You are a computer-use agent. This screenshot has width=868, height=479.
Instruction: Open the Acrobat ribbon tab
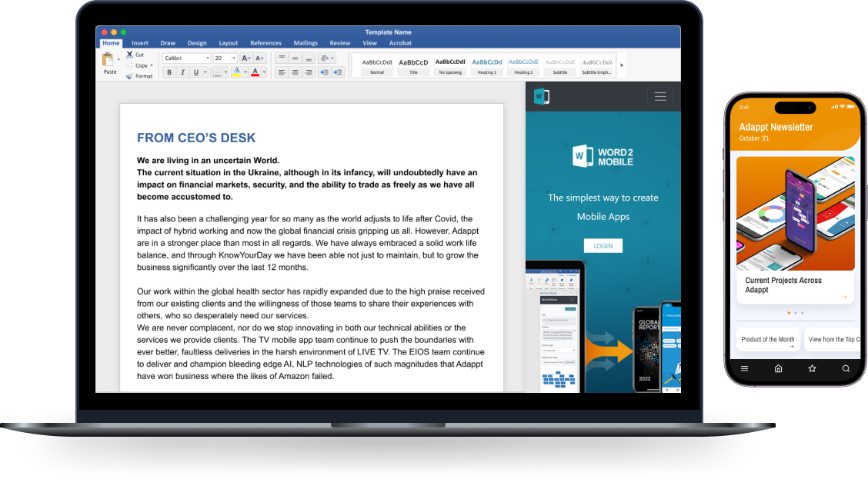coord(400,43)
